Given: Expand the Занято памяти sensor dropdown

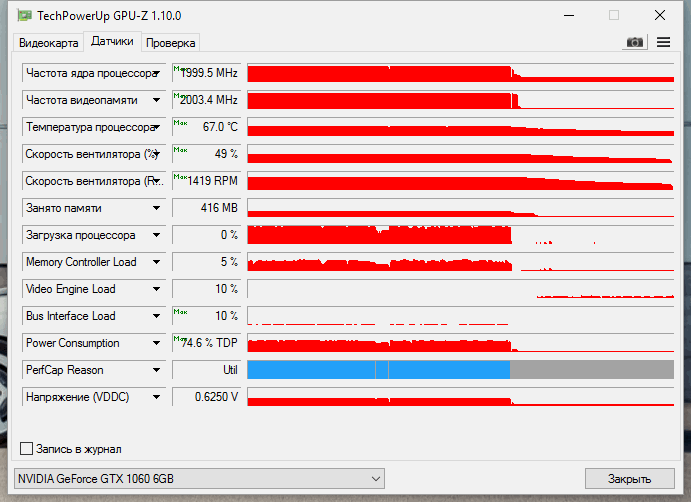Looking at the screenshot, I should [x=156, y=208].
